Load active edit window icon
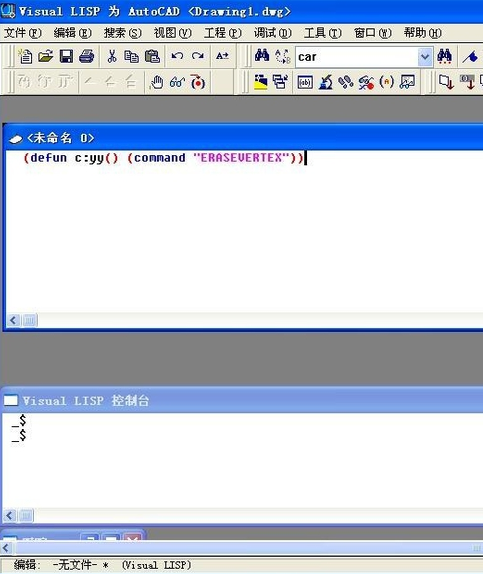The height and width of the screenshot is (574, 483). [446, 82]
